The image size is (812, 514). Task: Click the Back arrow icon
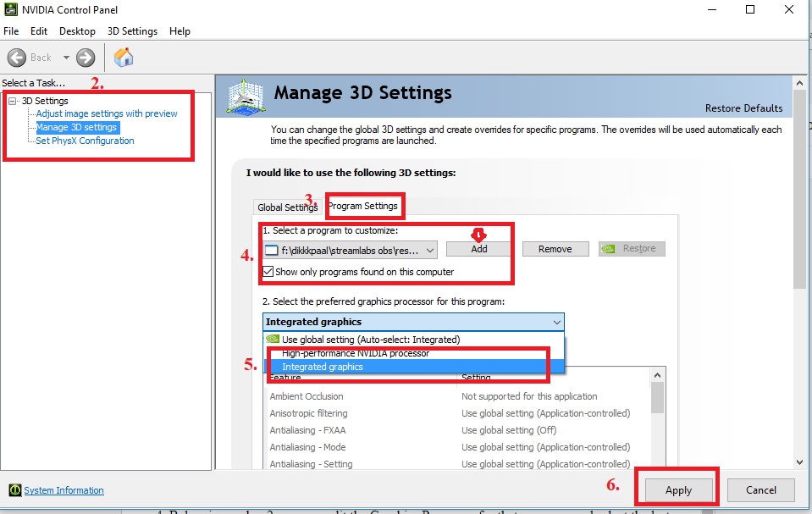(17, 58)
